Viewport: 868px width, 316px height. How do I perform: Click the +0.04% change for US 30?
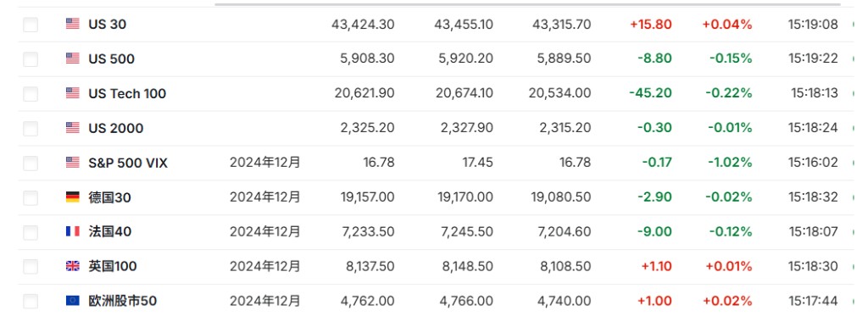coord(726,25)
